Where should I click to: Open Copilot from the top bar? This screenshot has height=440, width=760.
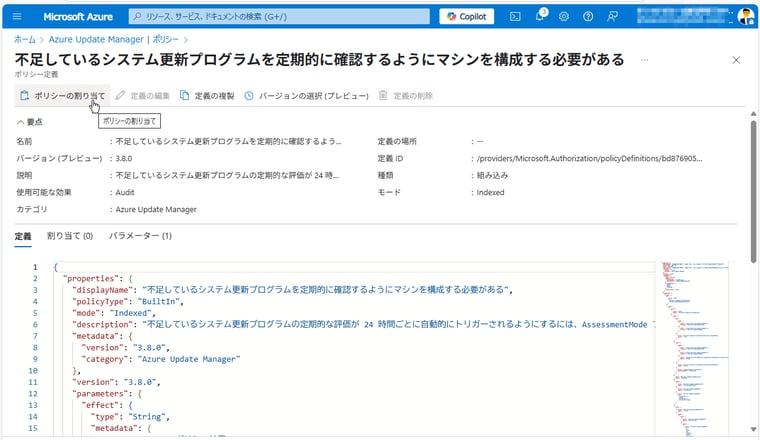tap(467, 16)
